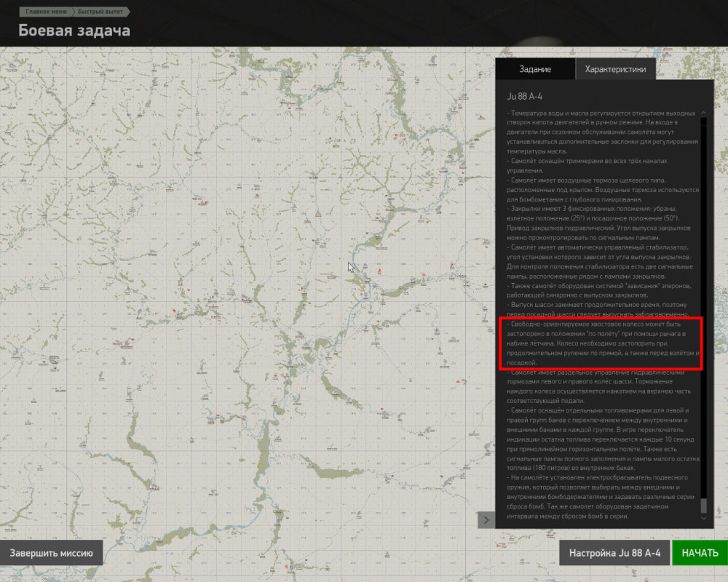
Task: Open the Характеристики tab
Action: click(615, 69)
